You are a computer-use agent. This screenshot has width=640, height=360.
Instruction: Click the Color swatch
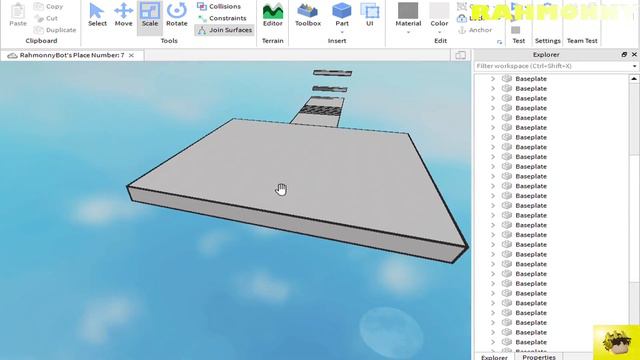click(x=439, y=11)
